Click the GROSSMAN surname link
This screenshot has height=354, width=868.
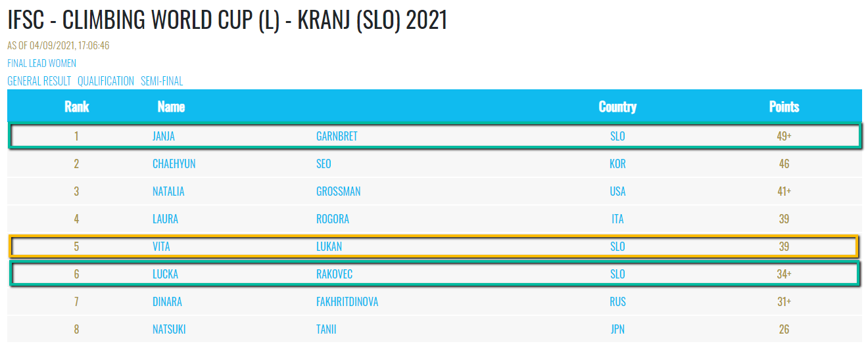tap(338, 192)
